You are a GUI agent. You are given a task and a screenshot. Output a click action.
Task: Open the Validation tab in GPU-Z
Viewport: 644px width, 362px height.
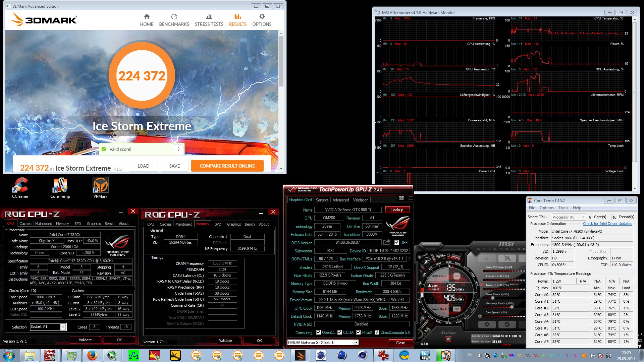[x=361, y=200]
